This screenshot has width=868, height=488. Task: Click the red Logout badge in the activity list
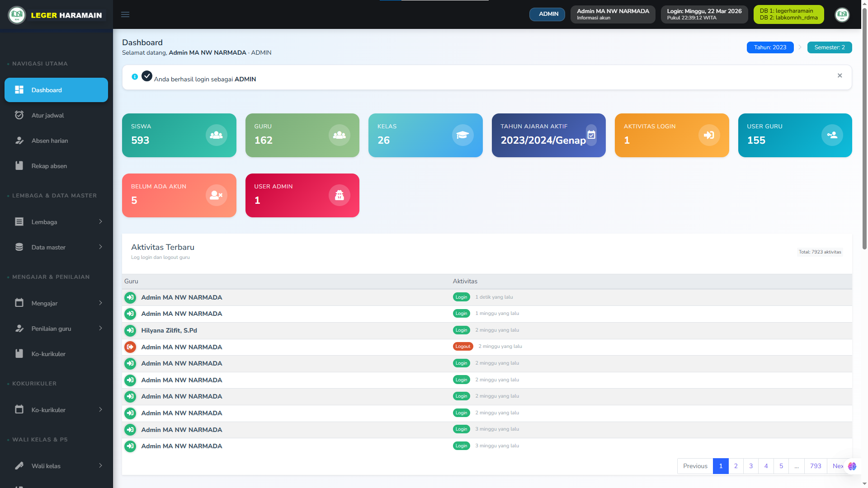coord(463,347)
